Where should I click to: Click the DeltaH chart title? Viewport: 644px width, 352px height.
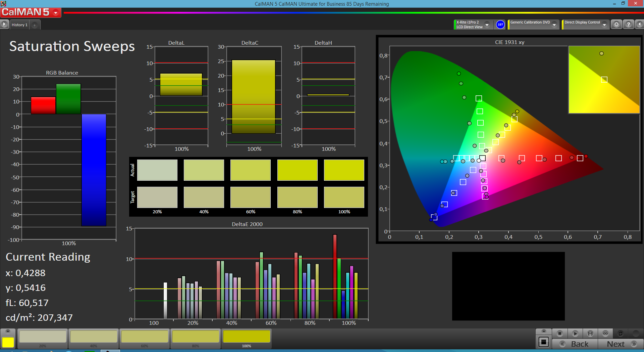[323, 43]
